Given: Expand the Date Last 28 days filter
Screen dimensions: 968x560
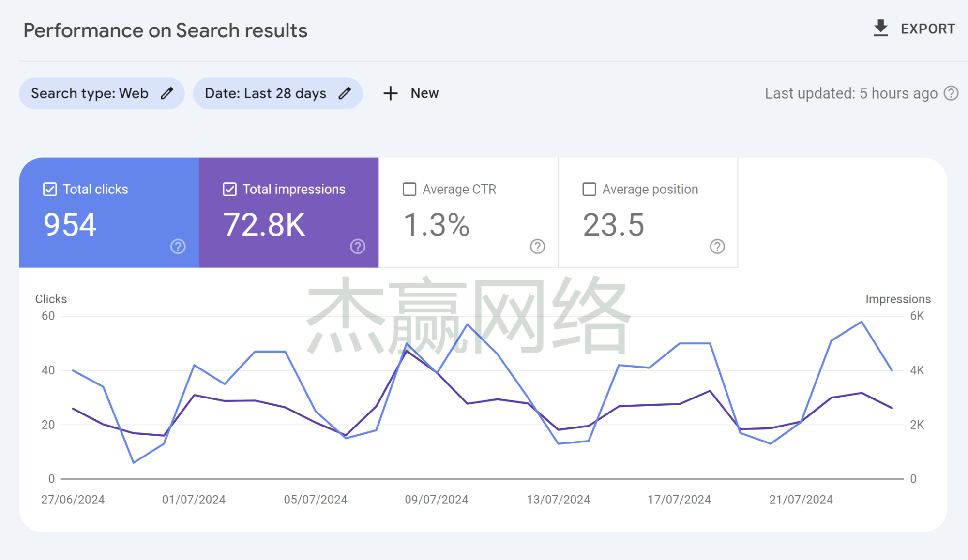Looking at the screenshot, I should [x=277, y=93].
